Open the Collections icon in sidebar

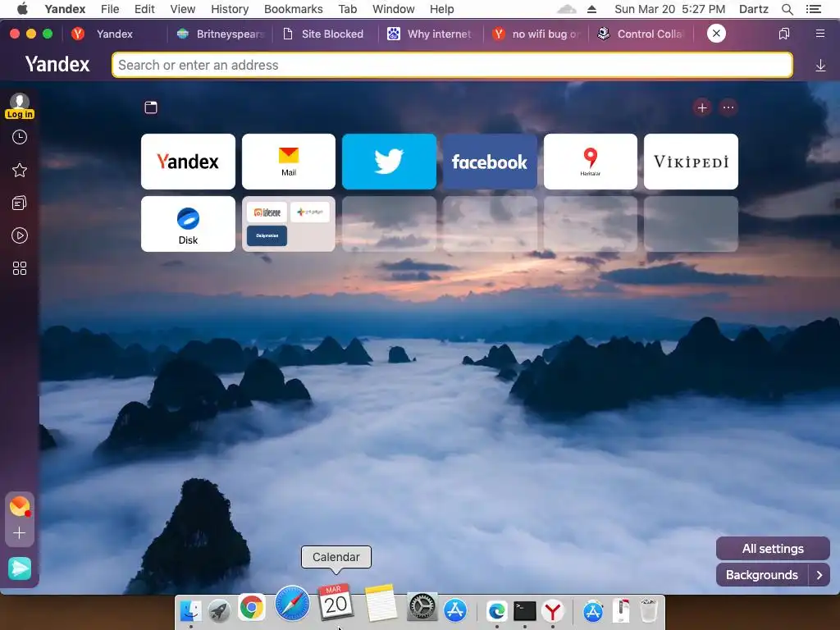(20, 203)
